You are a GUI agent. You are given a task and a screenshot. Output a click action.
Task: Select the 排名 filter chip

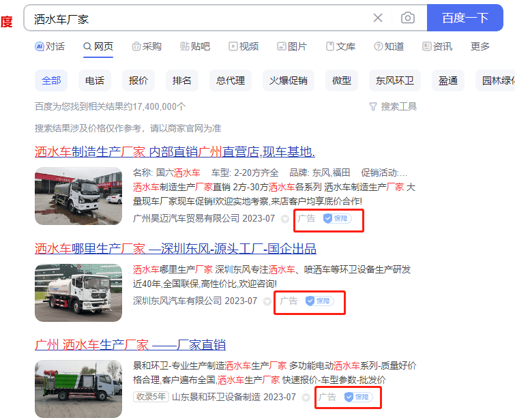[182, 80]
